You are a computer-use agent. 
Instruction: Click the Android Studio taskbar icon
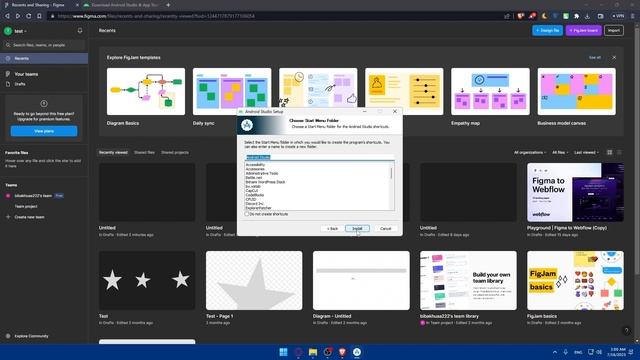(357, 352)
